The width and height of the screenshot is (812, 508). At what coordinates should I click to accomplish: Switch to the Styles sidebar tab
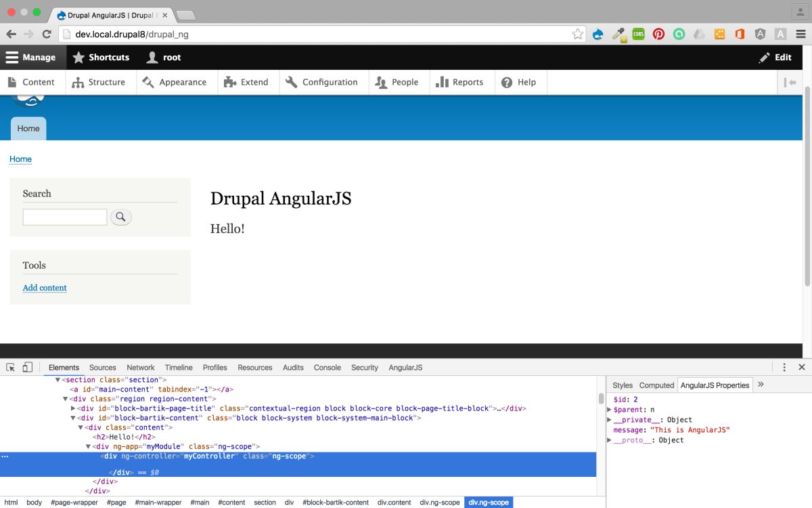click(623, 385)
